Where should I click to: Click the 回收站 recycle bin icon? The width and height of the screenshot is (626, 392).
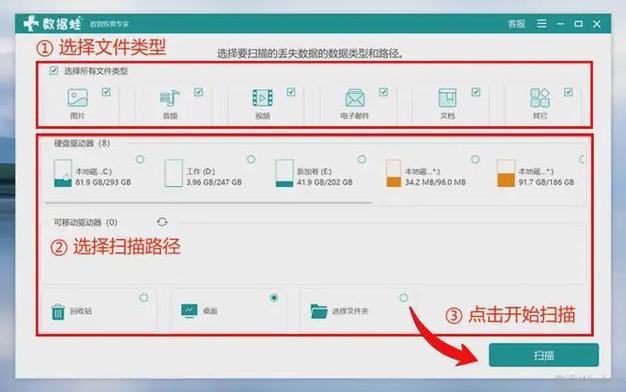pos(58,311)
